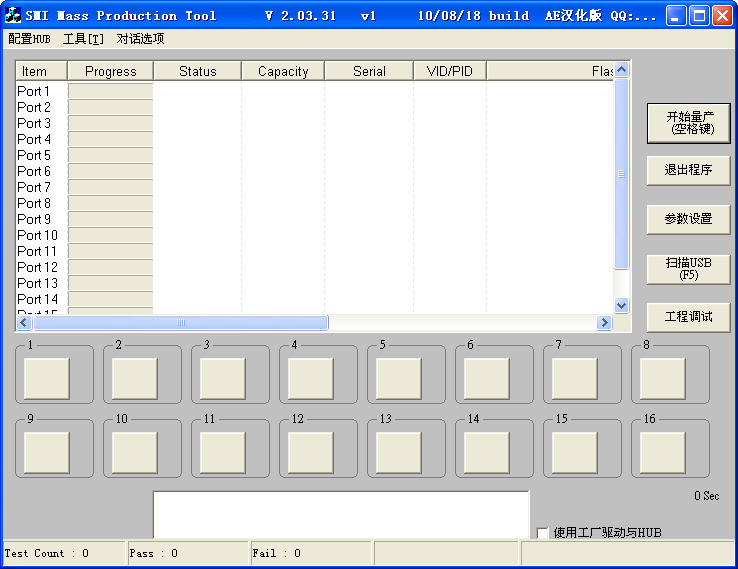Click the Capacity column header
Viewport: 738px width, 569px height.
point(283,71)
